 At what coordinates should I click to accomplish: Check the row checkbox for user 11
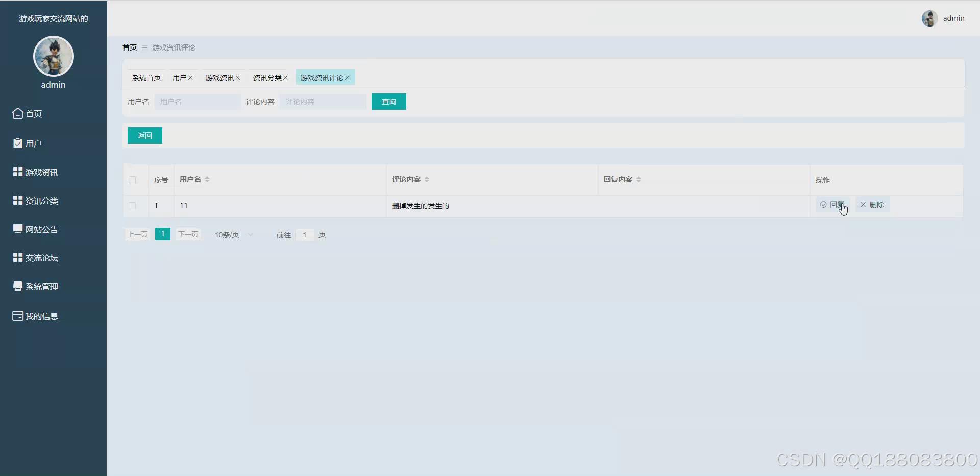133,206
